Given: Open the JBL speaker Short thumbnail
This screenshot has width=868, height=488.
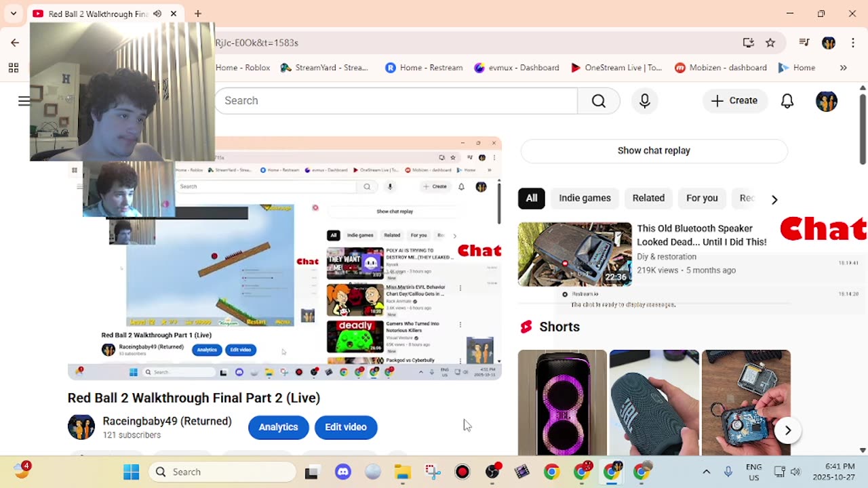Looking at the screenshot, I should 654,403.
